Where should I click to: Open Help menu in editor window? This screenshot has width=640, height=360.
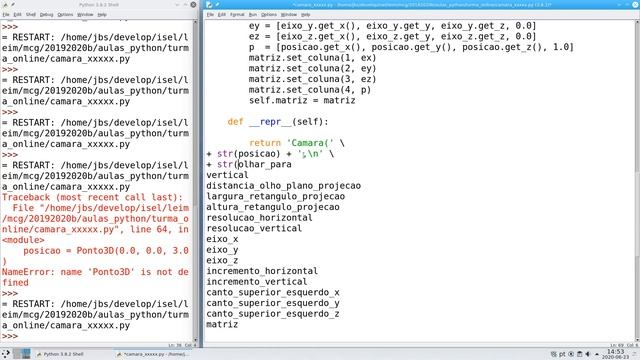click(306, 15)
